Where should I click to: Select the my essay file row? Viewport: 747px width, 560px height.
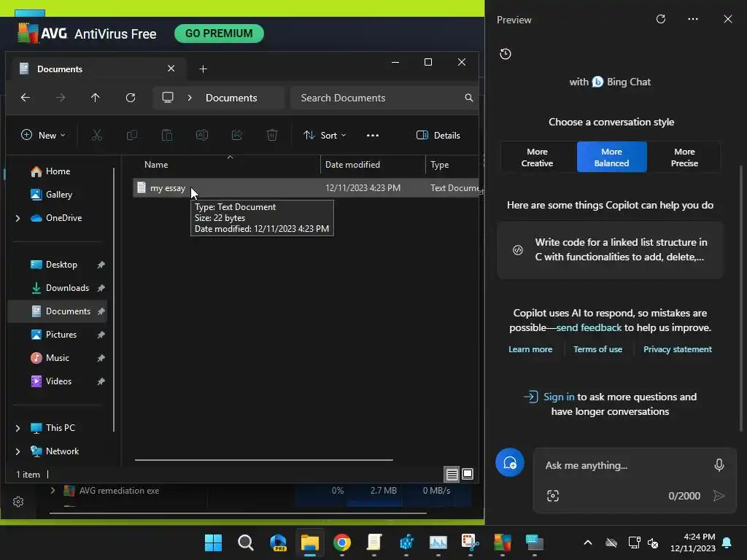pyautogui.click(x=306, y=187)
